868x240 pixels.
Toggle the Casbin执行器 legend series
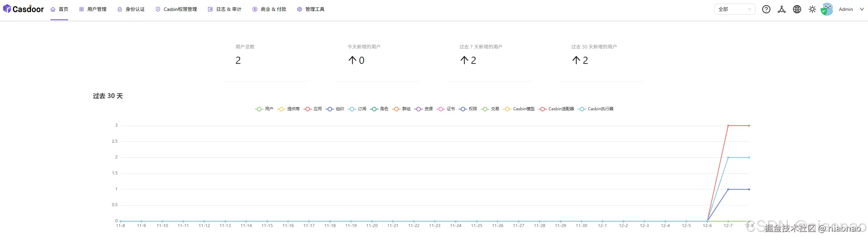pyautogui.click(x=596, y=109)
